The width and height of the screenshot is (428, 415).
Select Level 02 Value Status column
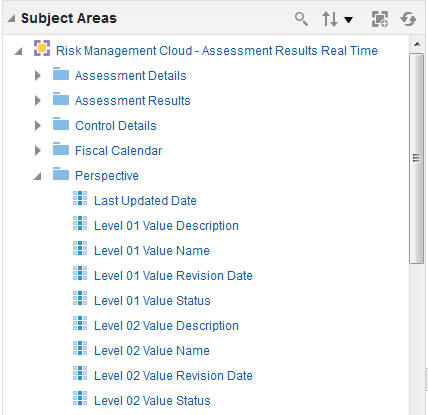point(152,401)
